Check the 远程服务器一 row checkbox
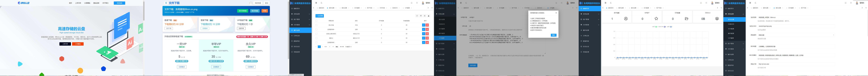 (x=316, y=29)
